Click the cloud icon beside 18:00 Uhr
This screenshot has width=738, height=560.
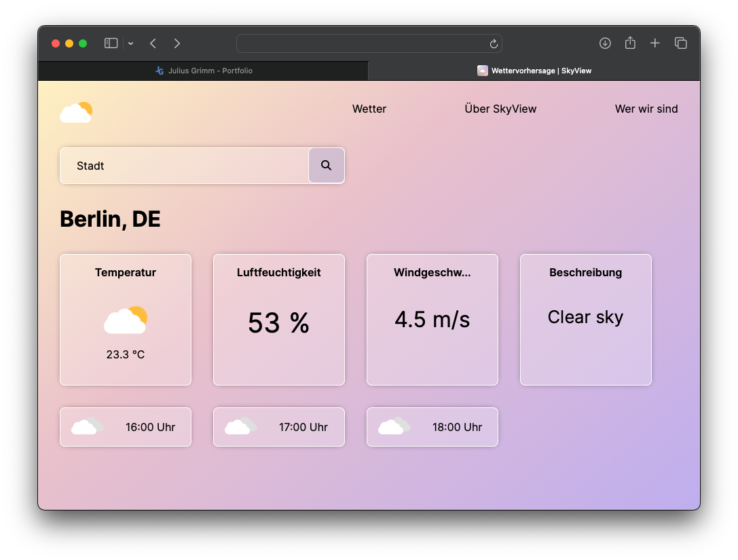(x=394, y=426)
